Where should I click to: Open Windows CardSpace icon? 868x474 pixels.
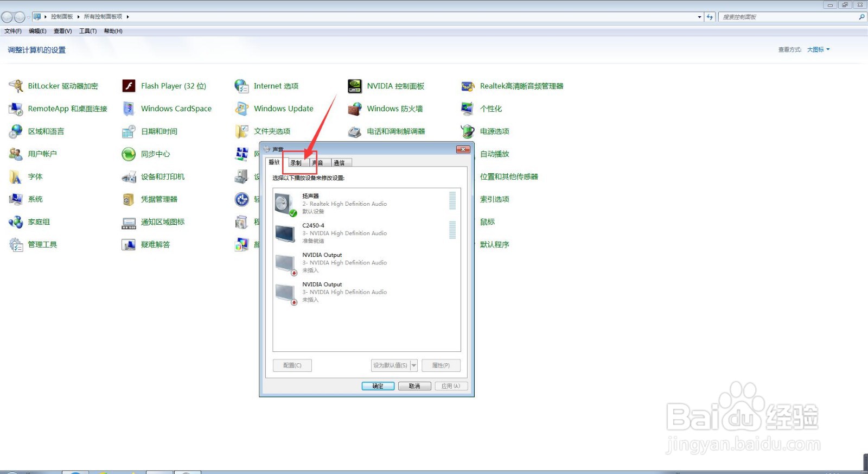[129, 109]
